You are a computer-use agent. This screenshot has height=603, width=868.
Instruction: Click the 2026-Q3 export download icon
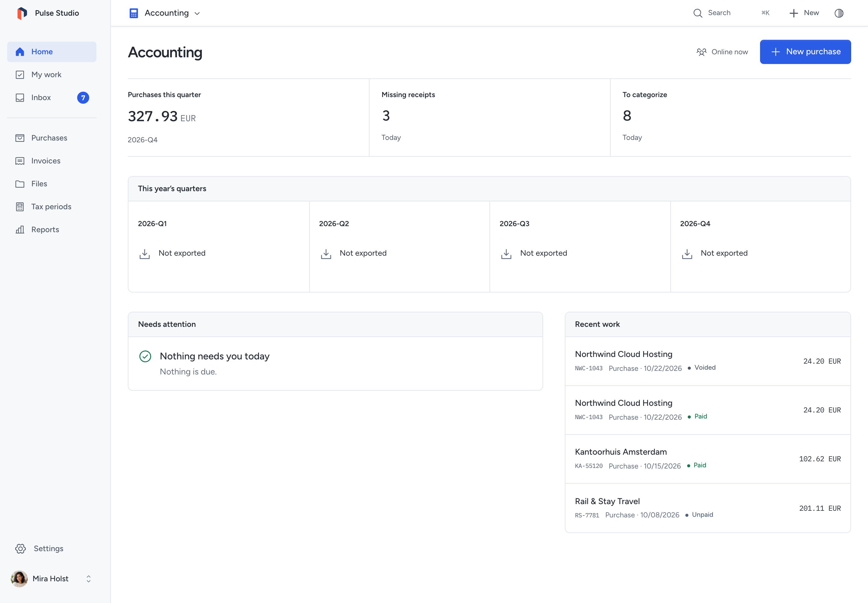click(x=506, y=254)
